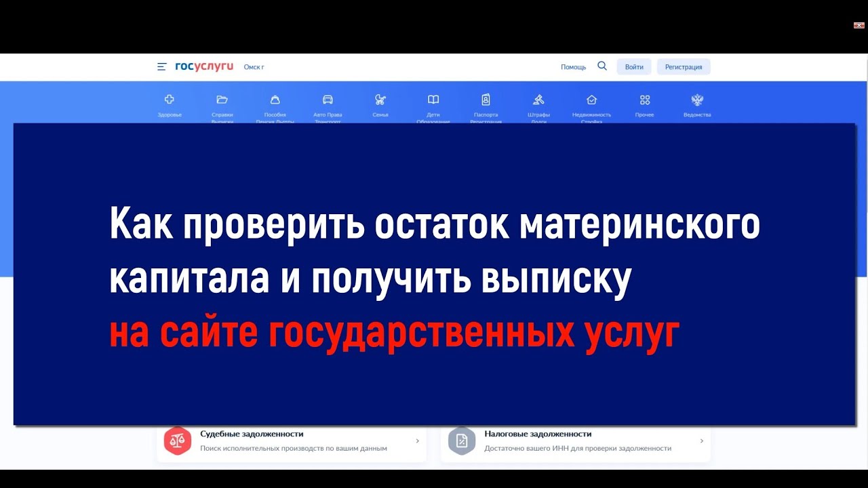Click the Штрафы label text
The height and width of the screenshot is (488, 868).
point(538,115)
